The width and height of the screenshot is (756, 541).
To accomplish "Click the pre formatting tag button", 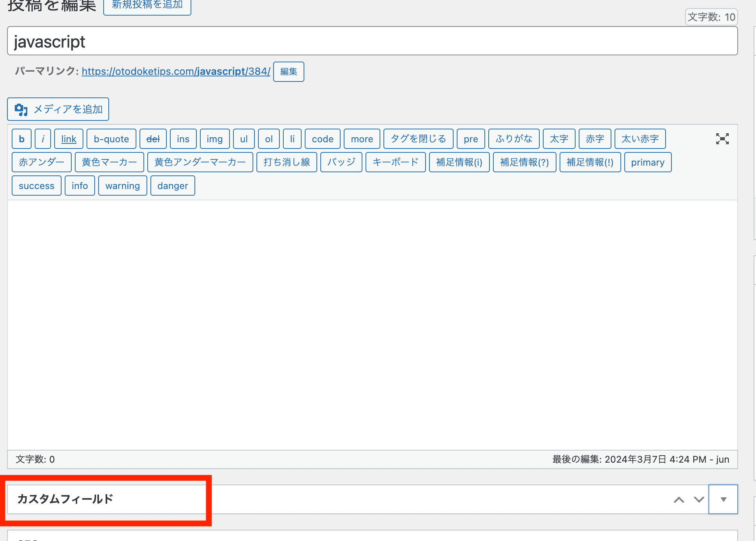I will [x=471, y=139].
